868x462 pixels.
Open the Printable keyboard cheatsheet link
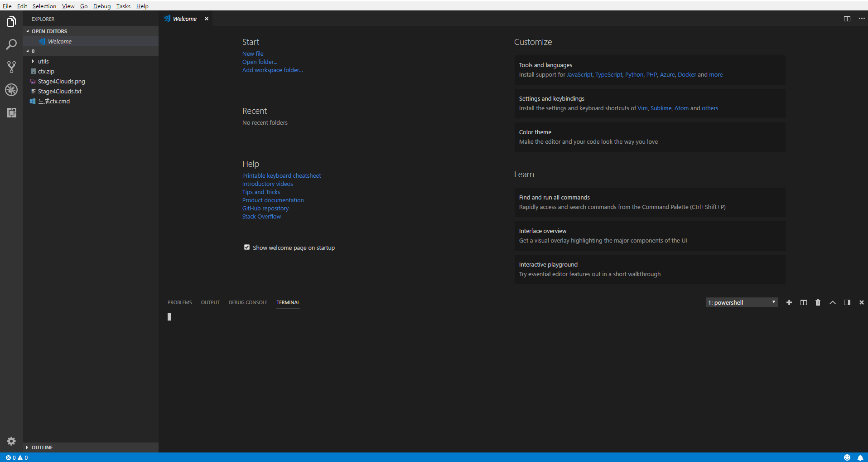point(281,175)
